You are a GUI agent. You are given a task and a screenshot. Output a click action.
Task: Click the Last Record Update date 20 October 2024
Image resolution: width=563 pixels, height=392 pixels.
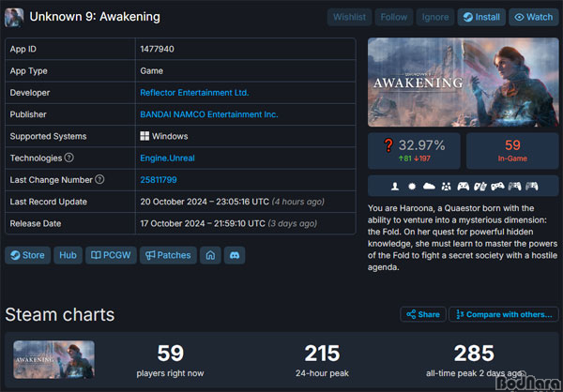click(205, 202)
